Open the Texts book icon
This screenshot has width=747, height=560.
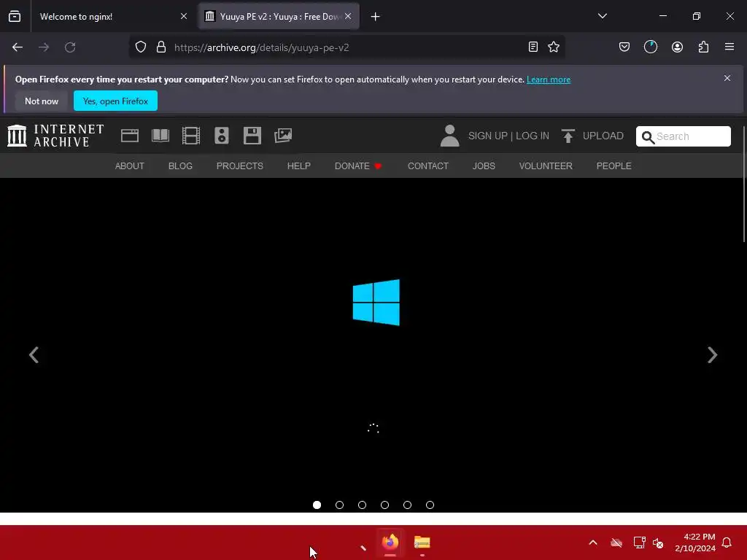(160, 136)
